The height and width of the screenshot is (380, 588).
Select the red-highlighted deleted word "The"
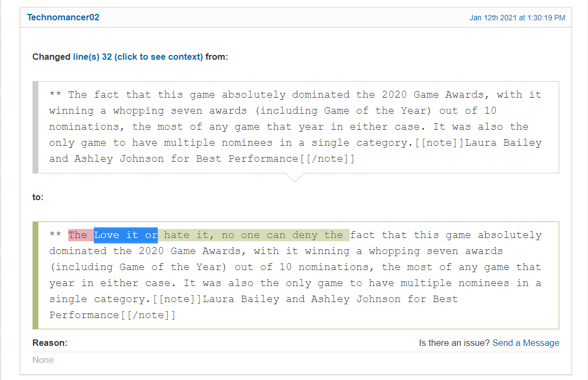(80, 235)
